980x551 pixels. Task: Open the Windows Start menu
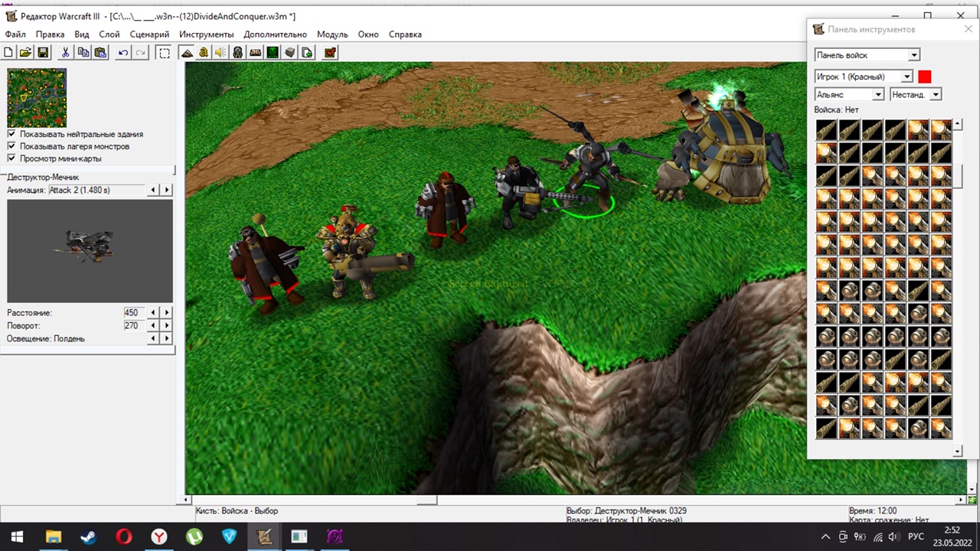[17, 536]
